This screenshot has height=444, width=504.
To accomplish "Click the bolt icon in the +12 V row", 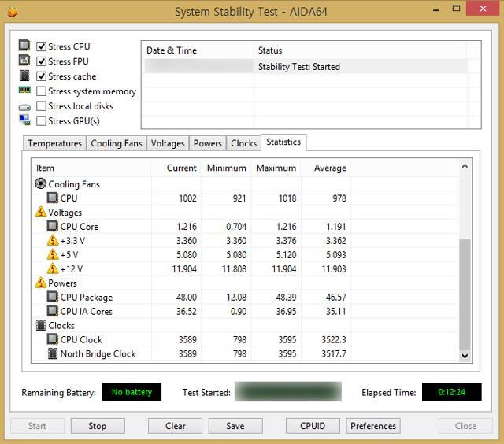I will point(53,268).
